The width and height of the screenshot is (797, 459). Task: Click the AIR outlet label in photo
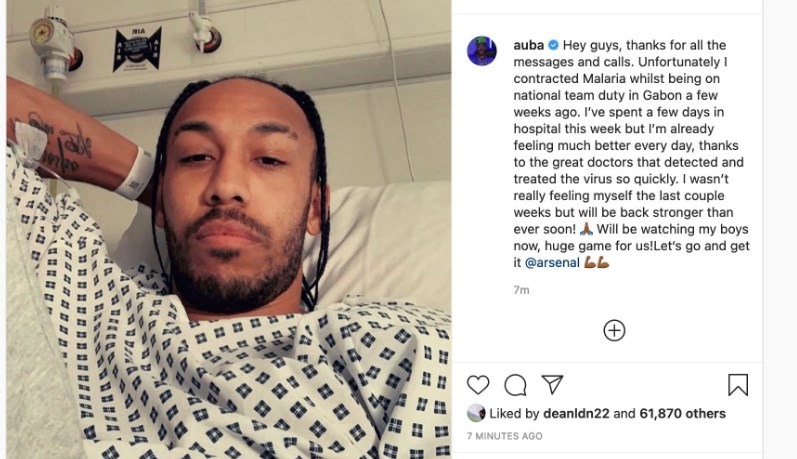coord(137,49)
